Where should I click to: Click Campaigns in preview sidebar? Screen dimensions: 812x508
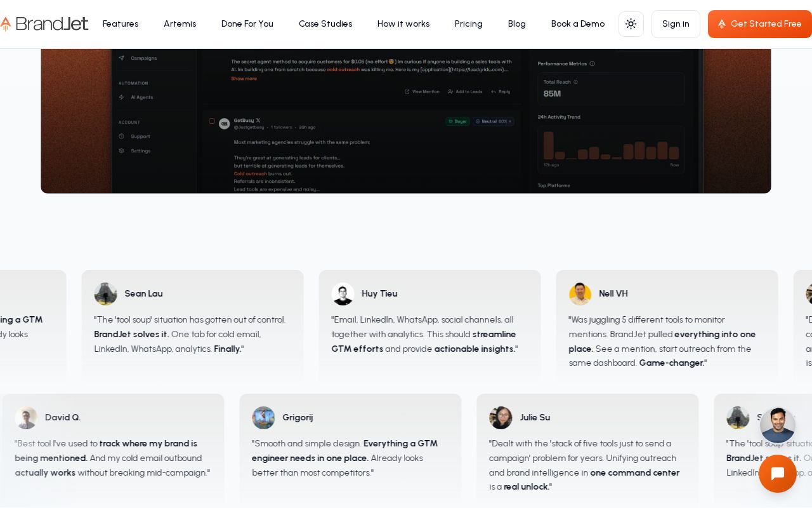144,58
